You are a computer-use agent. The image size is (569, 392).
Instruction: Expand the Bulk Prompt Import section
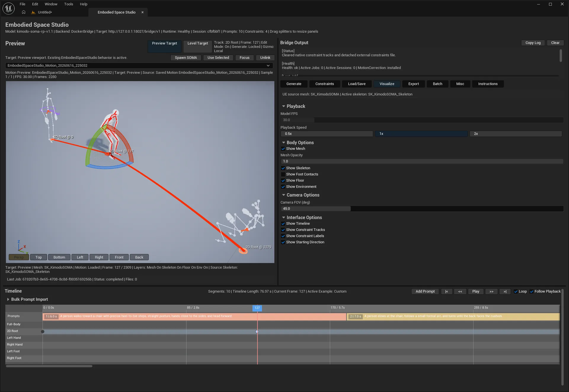pyautogui.click(x=8, y=299)
